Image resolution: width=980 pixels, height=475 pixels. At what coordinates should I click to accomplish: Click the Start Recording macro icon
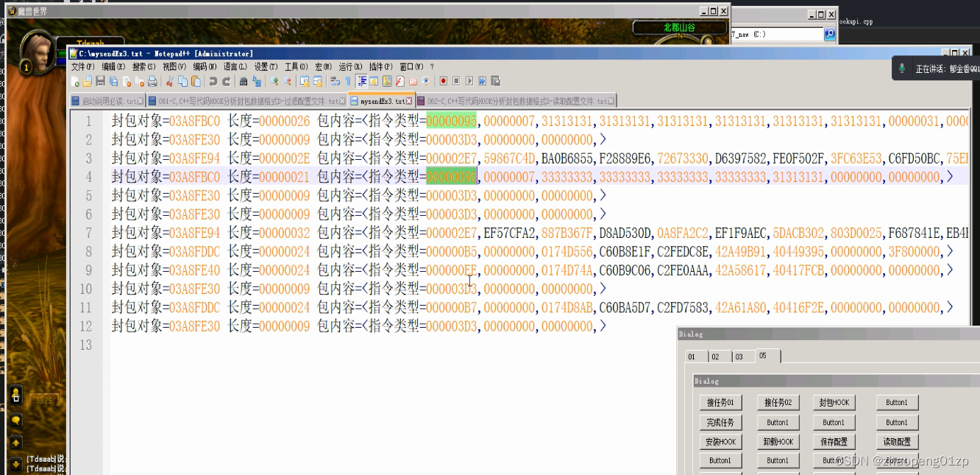click(x=443, y=81)
